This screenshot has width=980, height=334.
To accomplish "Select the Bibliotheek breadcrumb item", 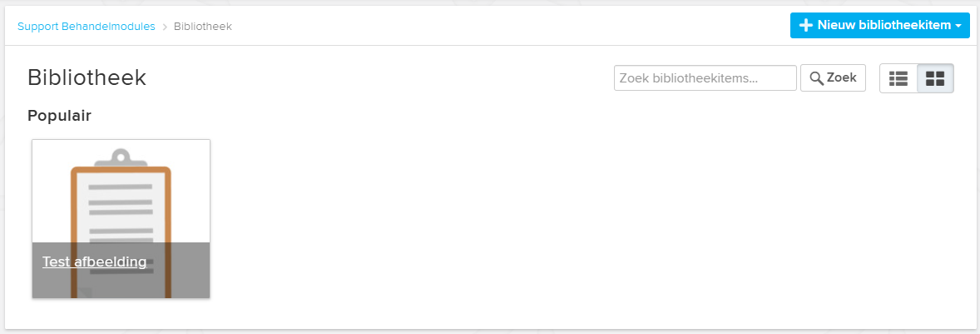I will 203,27.
